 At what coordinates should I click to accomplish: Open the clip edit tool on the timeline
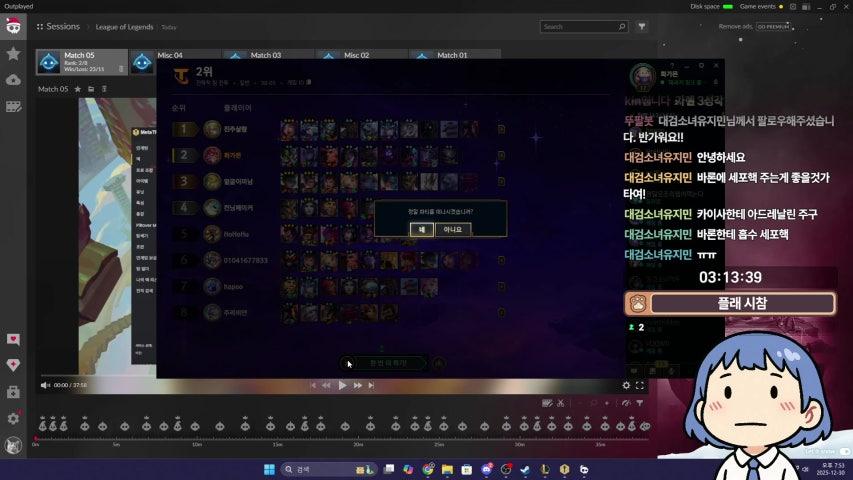click(547, 403)
